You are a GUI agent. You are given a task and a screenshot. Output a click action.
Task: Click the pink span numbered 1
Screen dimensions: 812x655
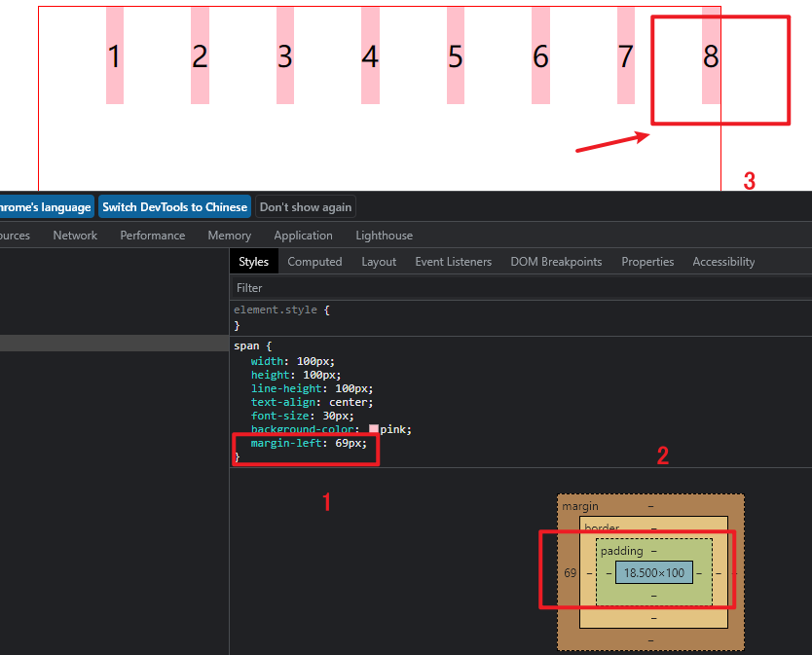[x=115, y=55]
